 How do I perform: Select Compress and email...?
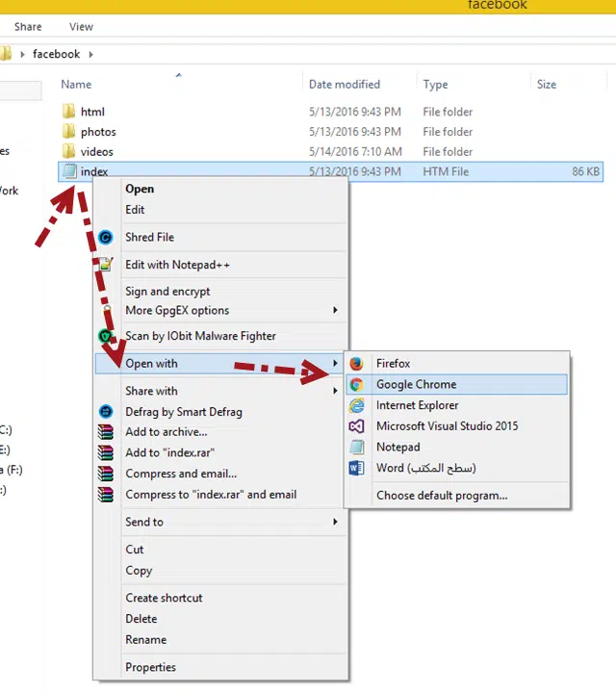(x=181, y=474)
